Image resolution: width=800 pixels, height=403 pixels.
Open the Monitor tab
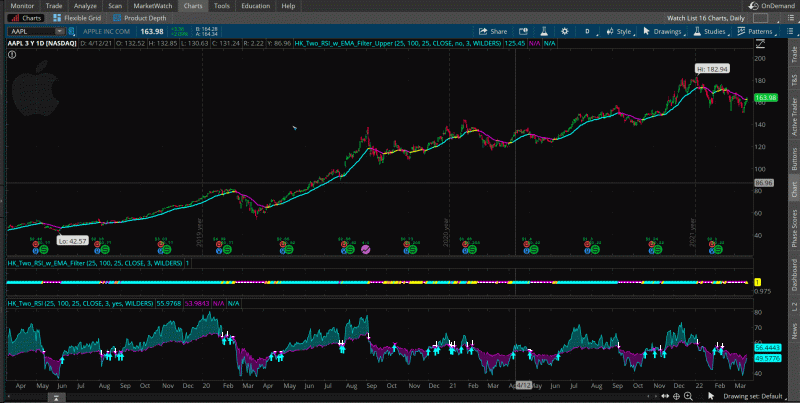point(22,6)
